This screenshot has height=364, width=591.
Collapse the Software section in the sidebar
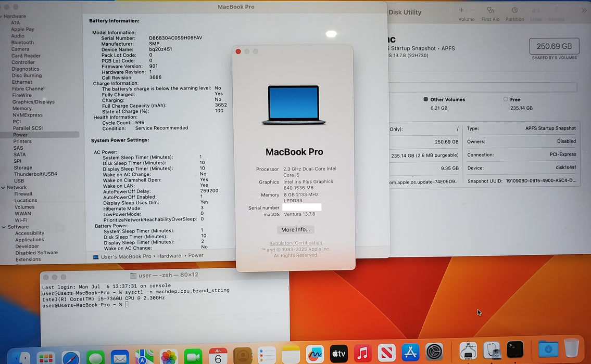pyautogui.click(x=4, y=227)
